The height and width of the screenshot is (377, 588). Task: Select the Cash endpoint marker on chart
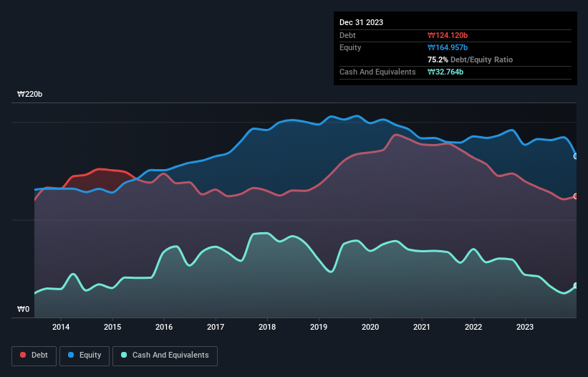pyautogui.click(x=576, y=285)
